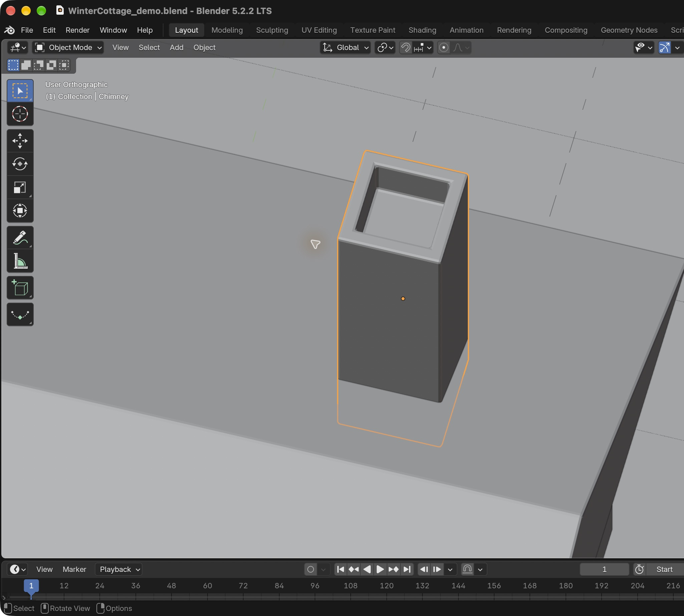Viewport: 684px width, 616px height.
Task: Toggle auto keying record button
Action: (x=311, y=569)
